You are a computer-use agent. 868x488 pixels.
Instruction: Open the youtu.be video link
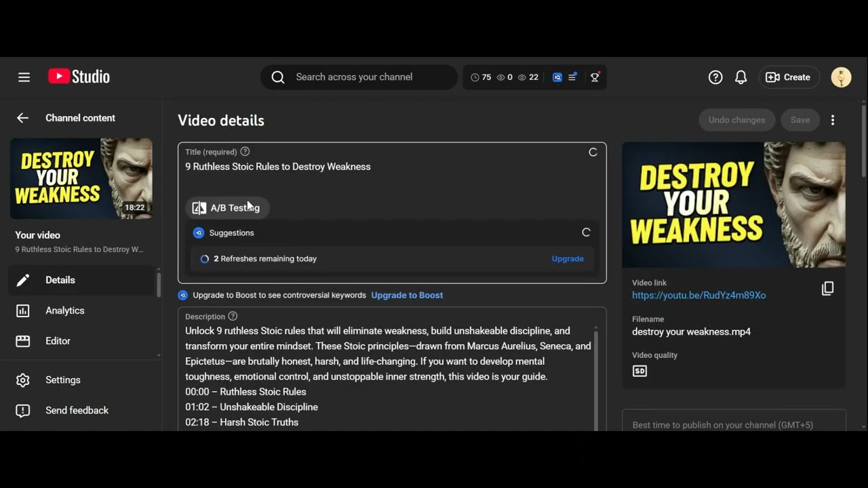(x=698, y=296)
